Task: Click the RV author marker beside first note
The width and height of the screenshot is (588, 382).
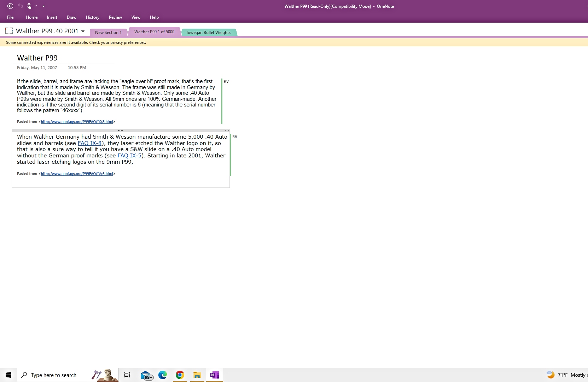Action: 226,82
